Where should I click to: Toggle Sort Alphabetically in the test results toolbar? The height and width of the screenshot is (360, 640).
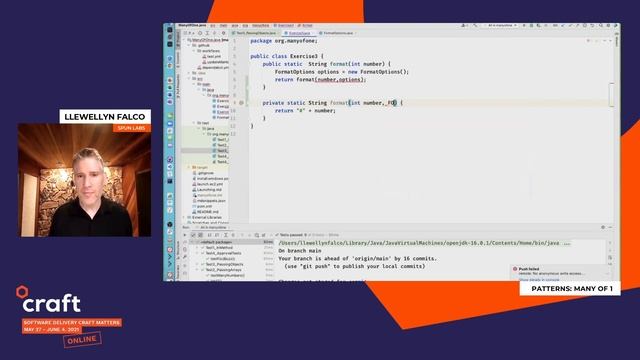coord(209,235)
